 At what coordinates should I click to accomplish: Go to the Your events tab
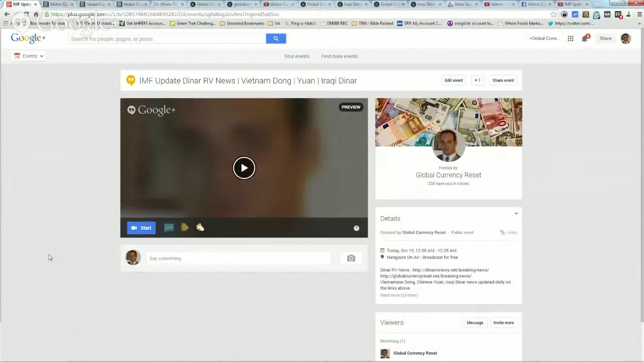[297, 56]
